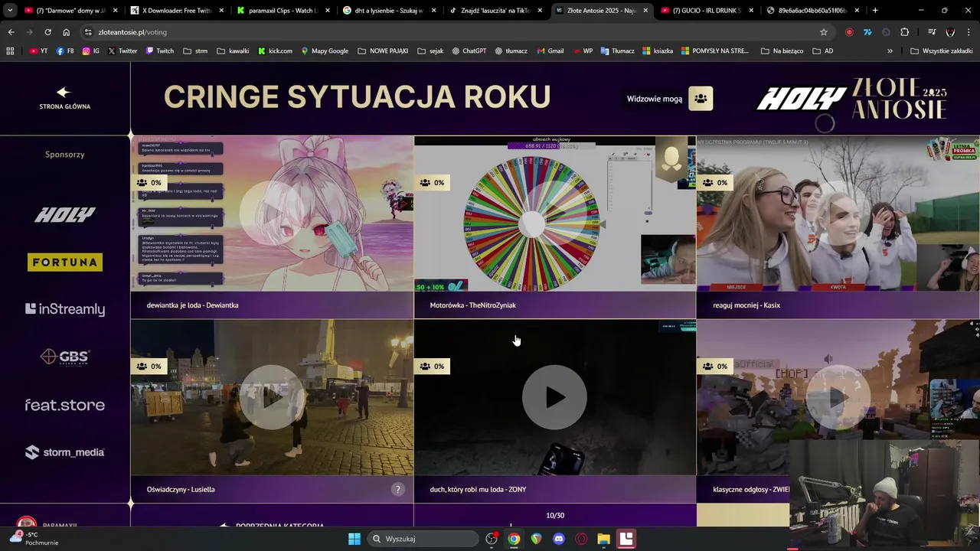
Task: Click the 0% vote badge on Motorówka clip
Action: tap(433, 183)
